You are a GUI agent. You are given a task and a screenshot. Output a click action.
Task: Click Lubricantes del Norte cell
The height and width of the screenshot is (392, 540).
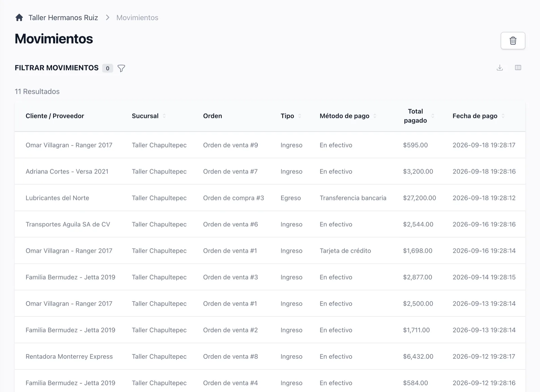(x=57, y=198)
